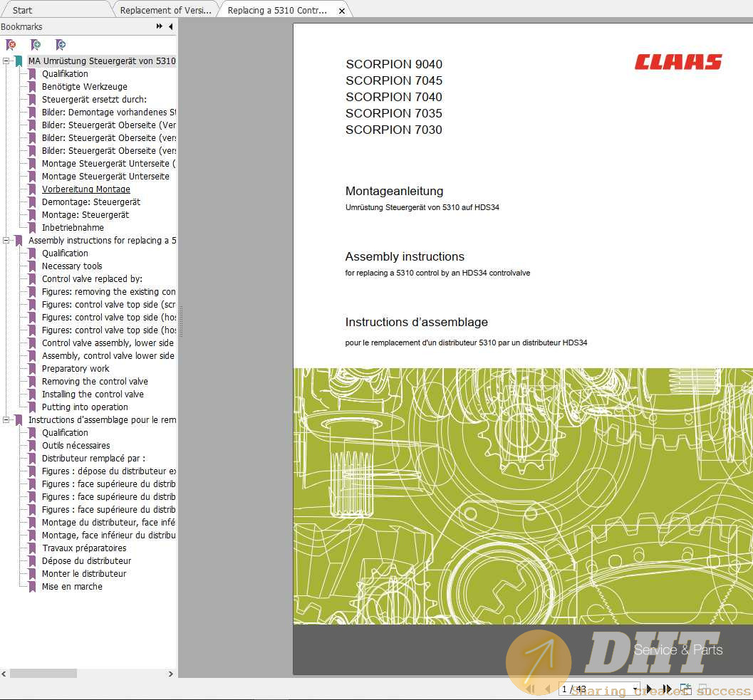Viewport: 753px width, 700px height.
Task: Jump to the first page
Action: [531, 689]
